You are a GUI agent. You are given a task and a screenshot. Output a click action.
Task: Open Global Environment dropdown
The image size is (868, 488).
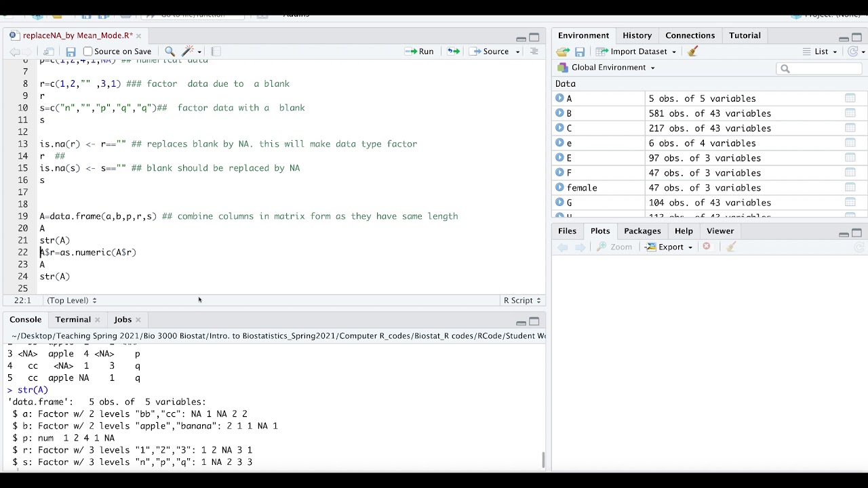606,68
